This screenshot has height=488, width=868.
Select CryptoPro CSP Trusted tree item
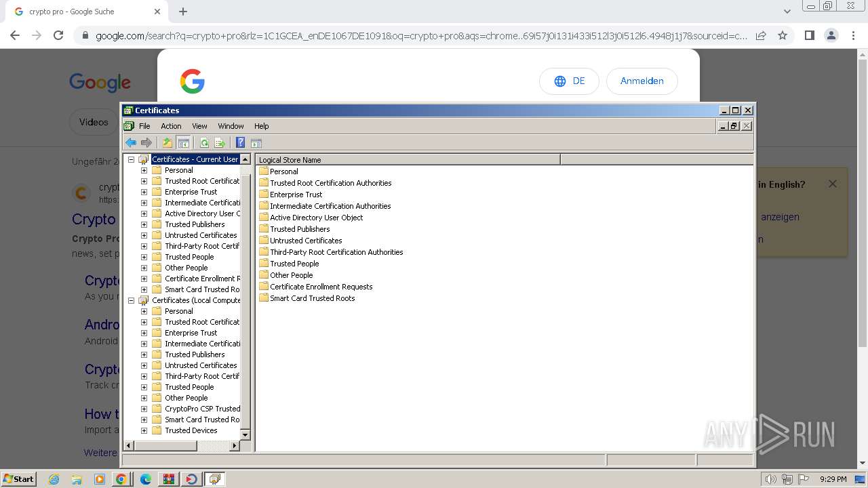tap(202, 409)
